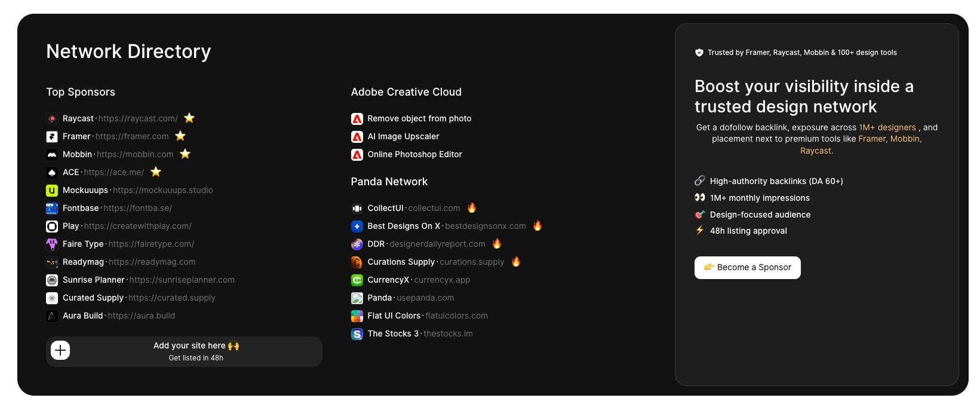Open the Flat UI Colors link
The width and height of the screenshot is (980, 407).
coord(428,316)
